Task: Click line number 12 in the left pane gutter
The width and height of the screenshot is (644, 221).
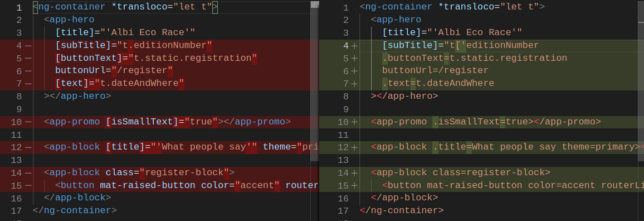Action: click(x=16, y=147)
